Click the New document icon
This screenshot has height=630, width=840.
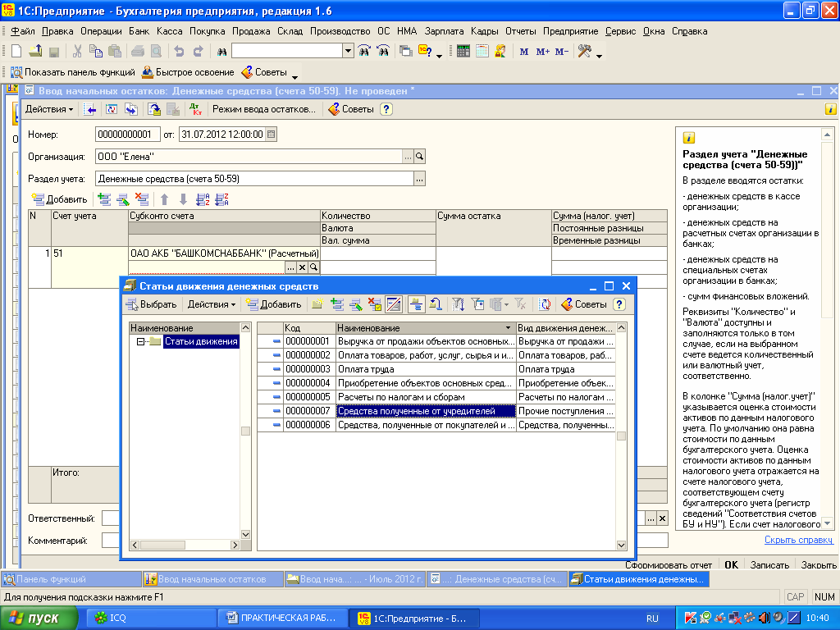click(16, 52)
